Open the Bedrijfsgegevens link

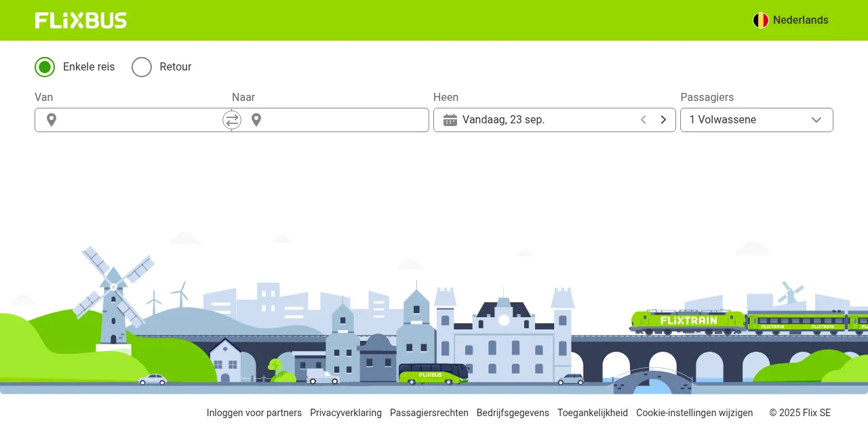(513, 413)
